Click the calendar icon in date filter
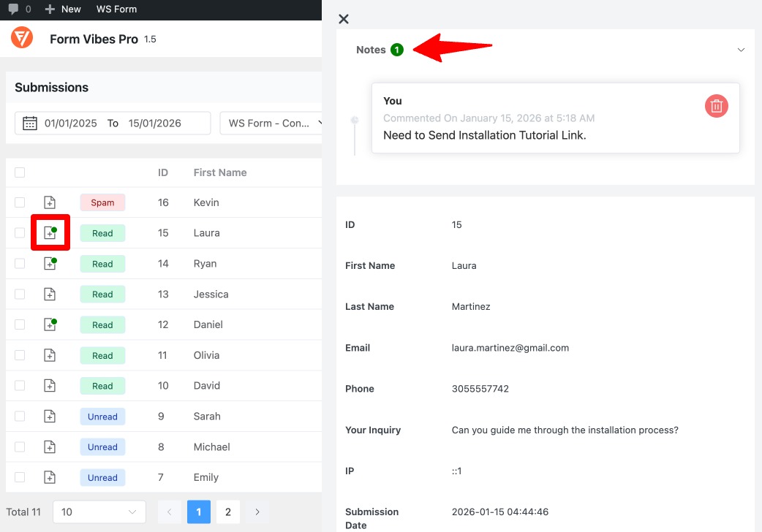This screenshot has height=532, width=762. (x=29, y=123)
